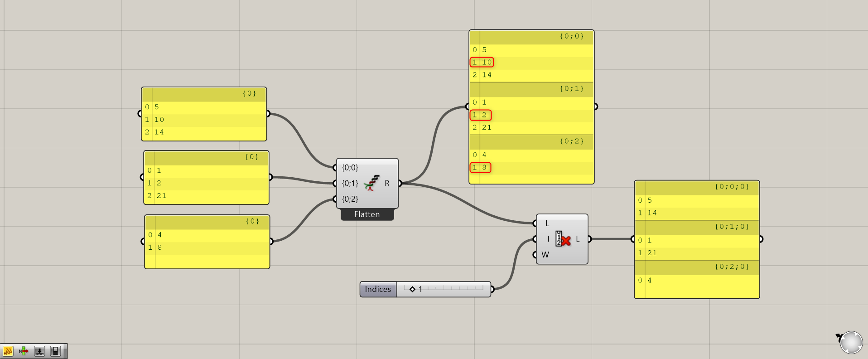
Task: Click the red-outlined item 10 in {0;0} branch
Action: coord(482,62)
